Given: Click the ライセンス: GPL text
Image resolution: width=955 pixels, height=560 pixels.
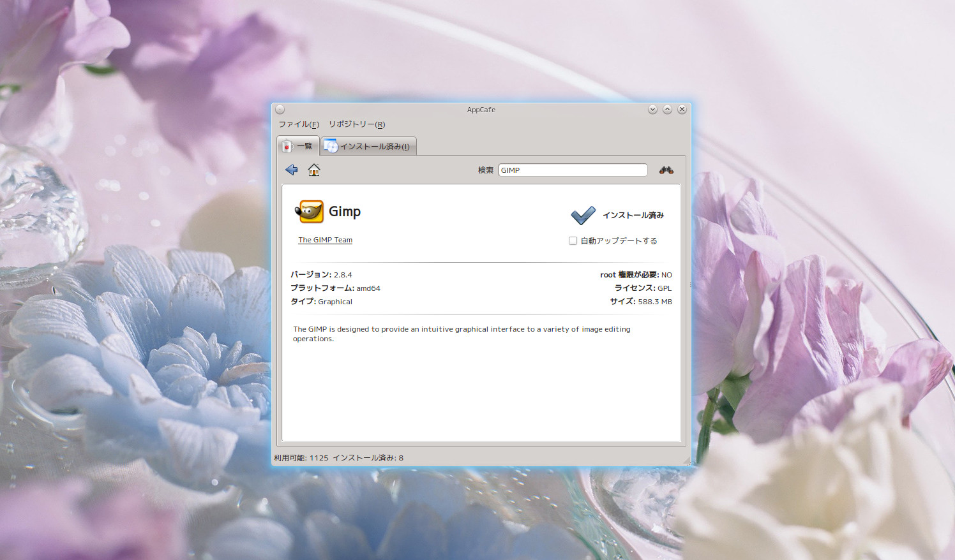Looking at the screenshot, I should pos(643,288).
